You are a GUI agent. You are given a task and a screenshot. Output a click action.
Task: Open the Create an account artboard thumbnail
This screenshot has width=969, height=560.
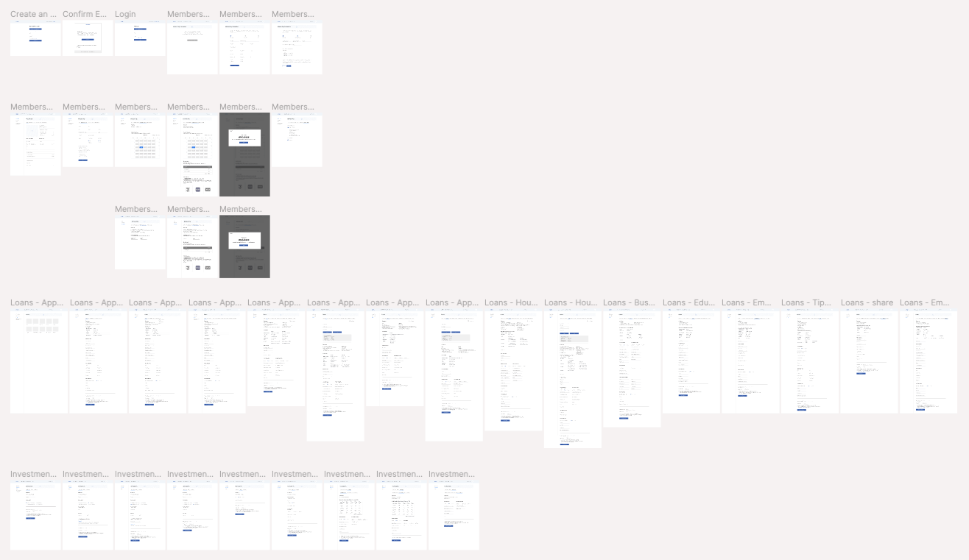(x=35, y=39)
